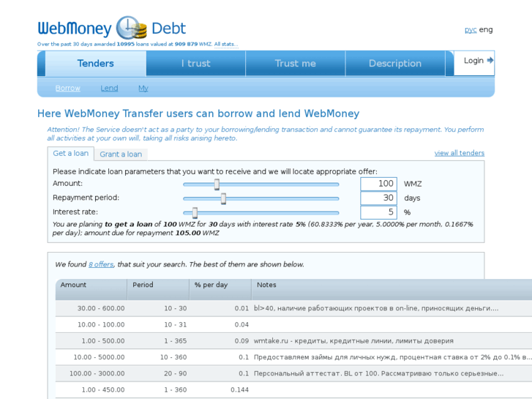Click the 10 - 360 period cell
The width and height of the screenshot is (532, 399).
(173, 357)
